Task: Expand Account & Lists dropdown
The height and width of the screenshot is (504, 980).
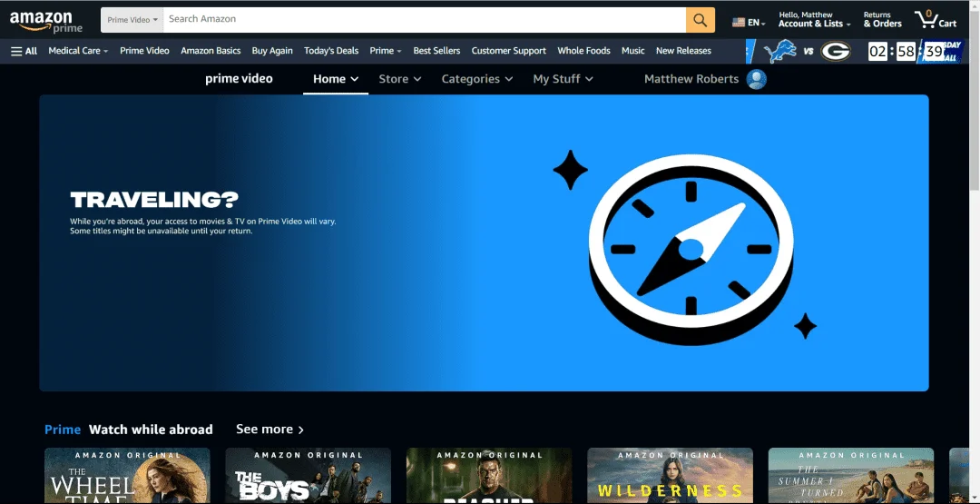Action: (814, 19)
